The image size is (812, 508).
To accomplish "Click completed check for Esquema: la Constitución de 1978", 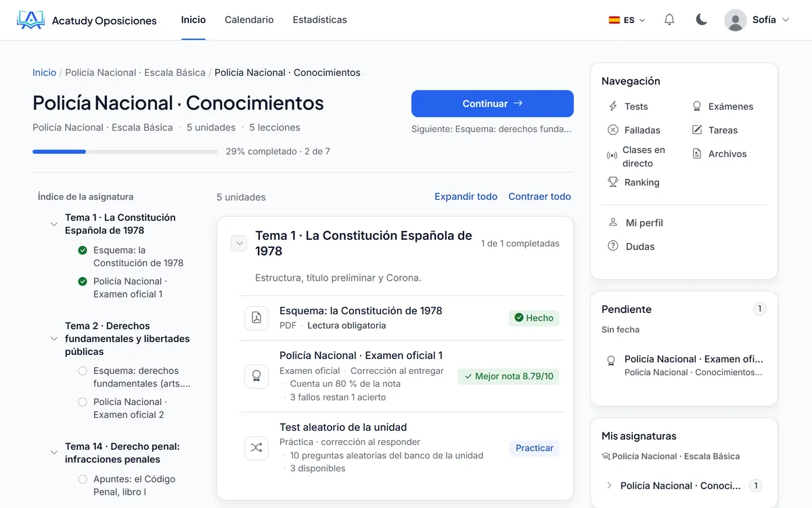I will point(83,251).
